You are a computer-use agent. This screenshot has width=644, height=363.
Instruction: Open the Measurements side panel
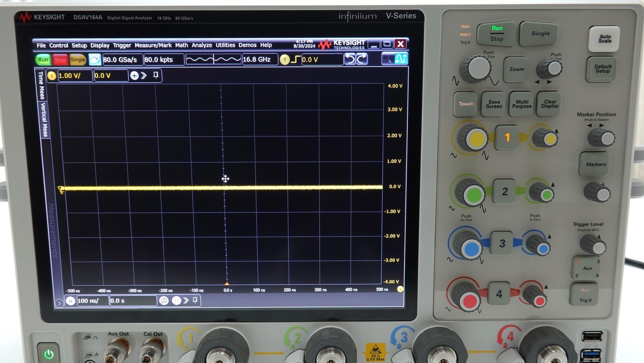(53, 230)
